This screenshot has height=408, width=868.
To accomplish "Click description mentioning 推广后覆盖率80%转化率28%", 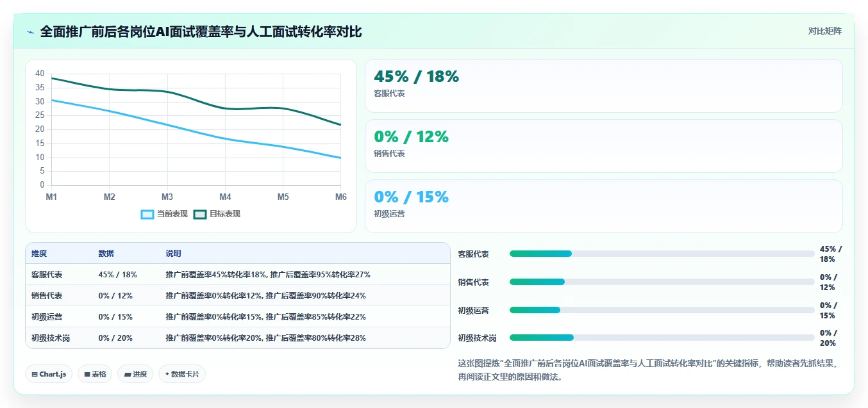I will tap(265, 338).
